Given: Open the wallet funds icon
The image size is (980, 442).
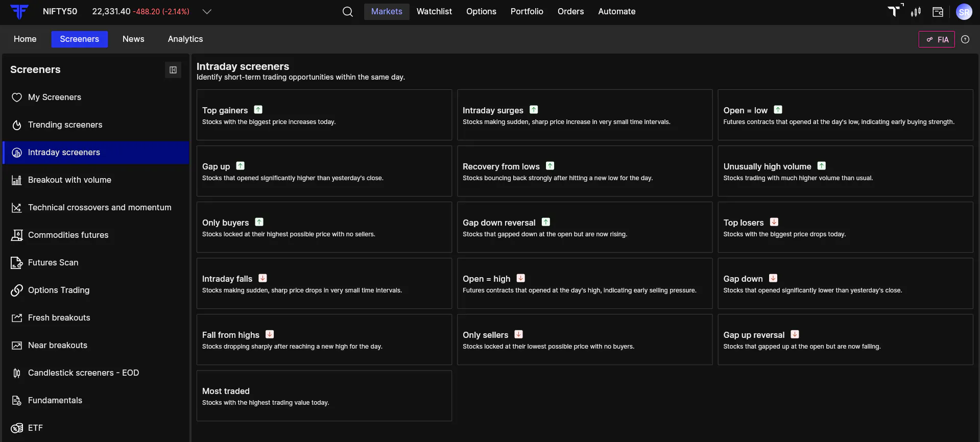Looking at the screenshot, I should click(938, 12).
